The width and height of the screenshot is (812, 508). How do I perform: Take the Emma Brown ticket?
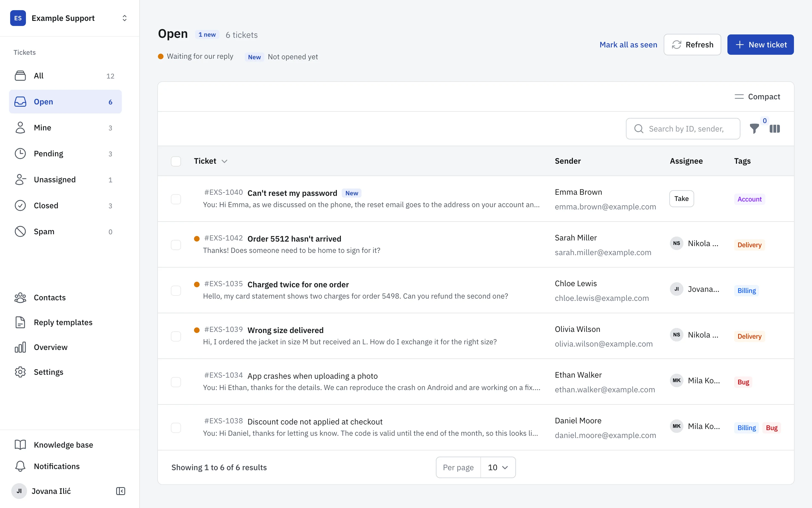[681, 199]
